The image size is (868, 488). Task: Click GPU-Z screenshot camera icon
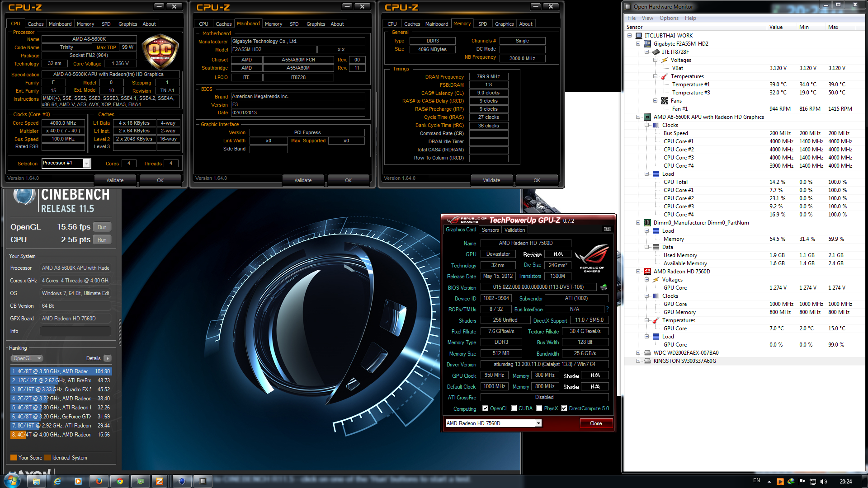[x=607, y=229]
